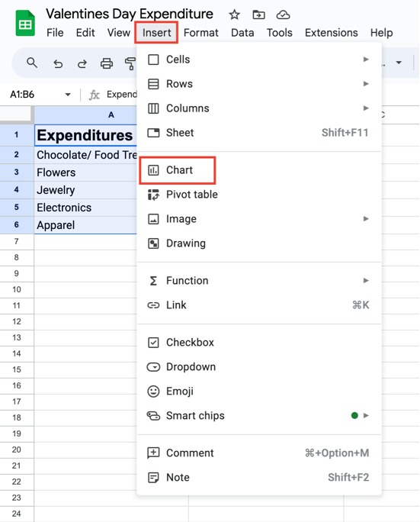Expand the Function submenu
The image size is (420, 522).
(259, 281)
